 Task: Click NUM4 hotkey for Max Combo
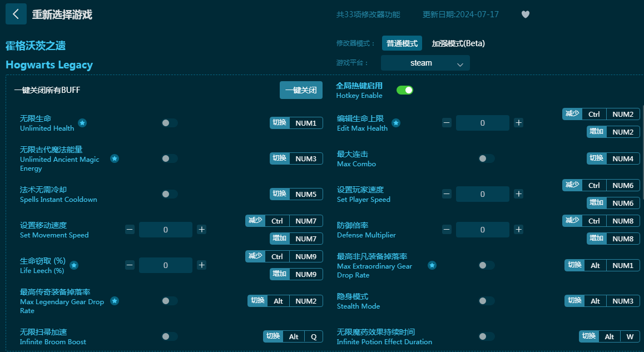pyautogui.click(x=613, y=158)
